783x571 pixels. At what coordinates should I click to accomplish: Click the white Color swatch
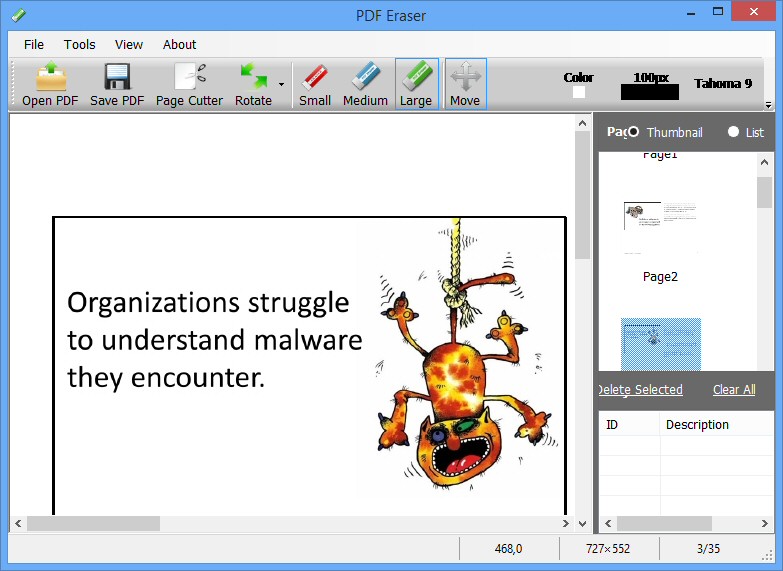pyautogui.click(x=579, y=92)
